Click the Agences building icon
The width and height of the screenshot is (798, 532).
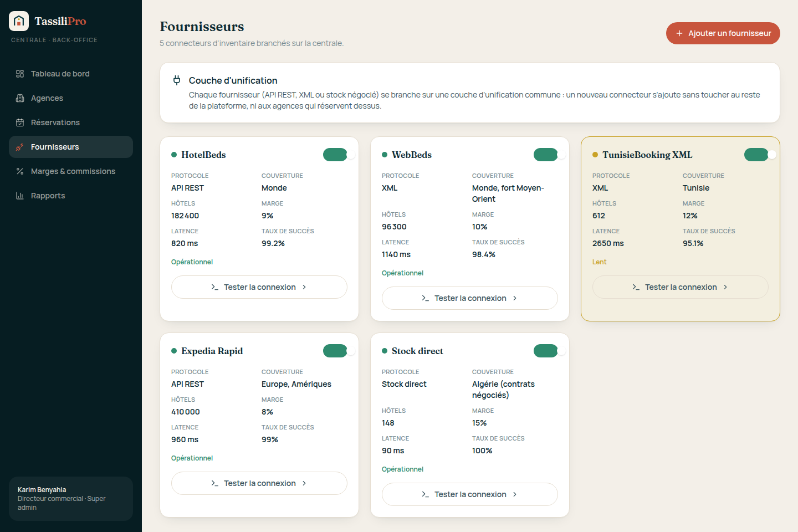20,98
